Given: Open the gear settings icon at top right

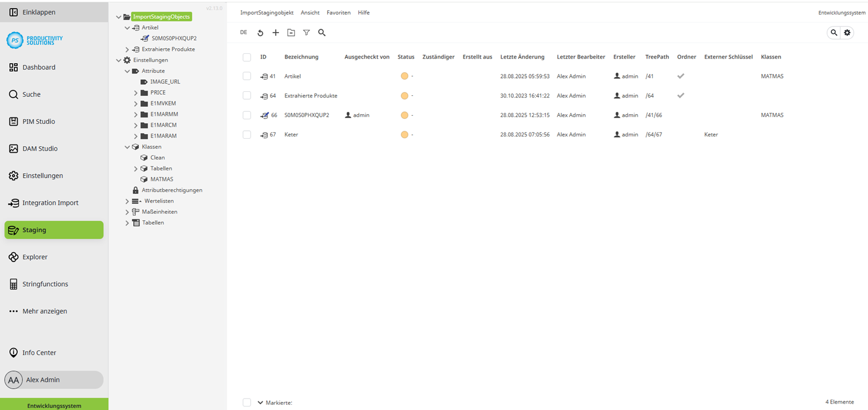Looking at the screenshot, I should pos(847,33).
